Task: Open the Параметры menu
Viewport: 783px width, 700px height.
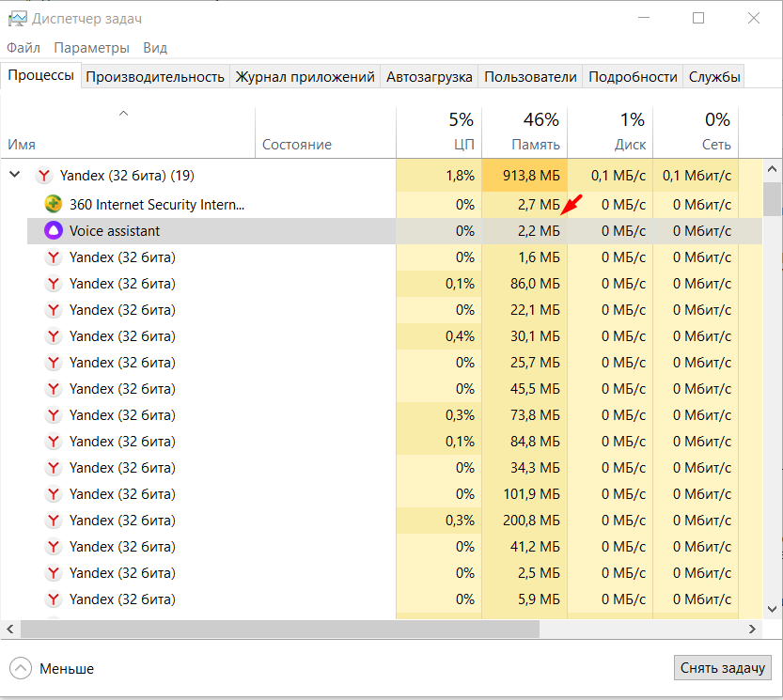Action: coord(91,48)
